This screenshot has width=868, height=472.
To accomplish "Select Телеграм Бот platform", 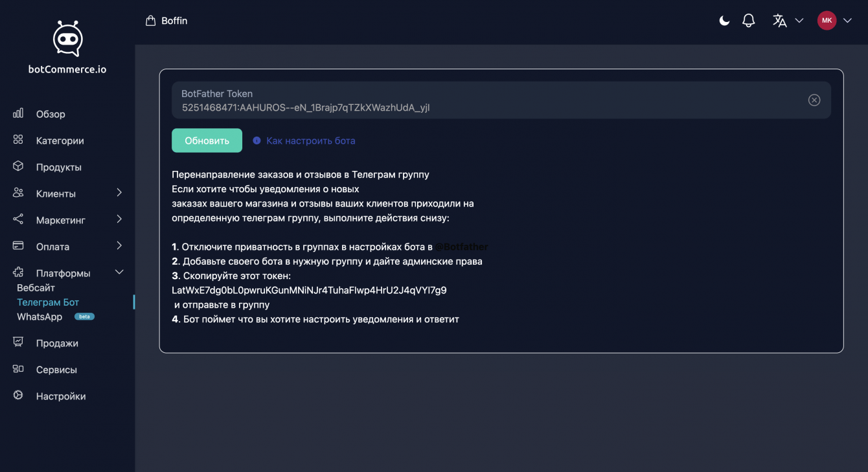I will pos(48,302).
